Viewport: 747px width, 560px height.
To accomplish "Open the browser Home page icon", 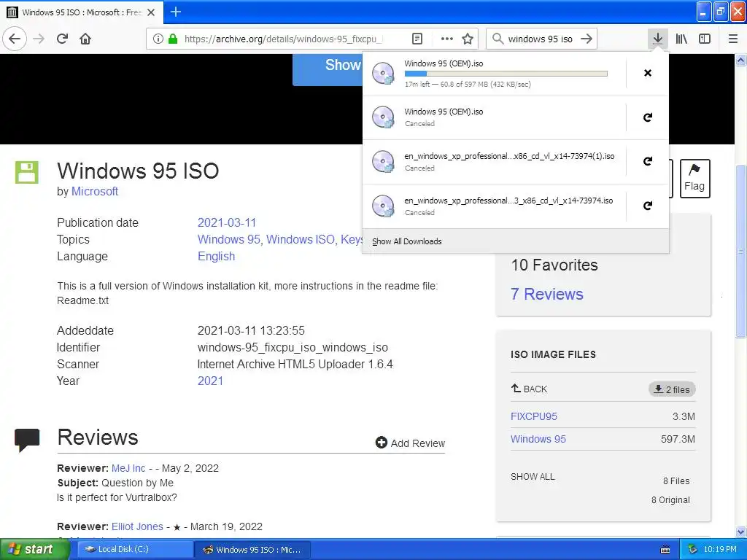I will (85, 39).
